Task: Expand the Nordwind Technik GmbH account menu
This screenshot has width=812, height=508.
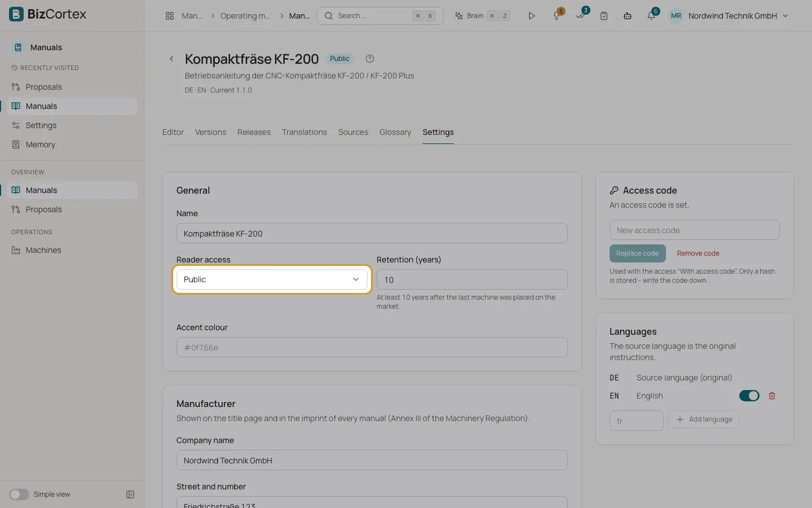Action: coord(738,16)
